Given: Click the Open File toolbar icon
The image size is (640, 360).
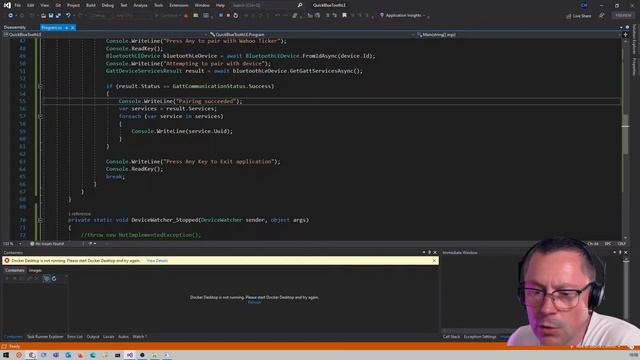Looking at the screenshot, I should coord(43,16).
